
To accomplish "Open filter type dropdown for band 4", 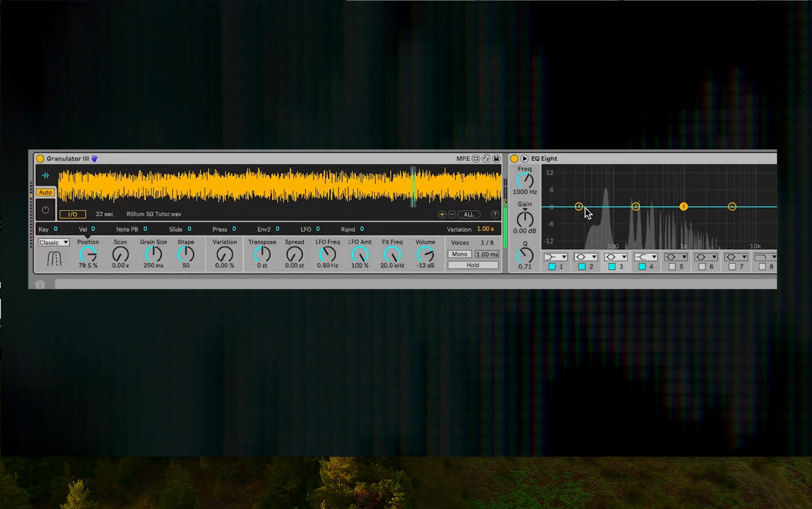I will tap(646, 257).
